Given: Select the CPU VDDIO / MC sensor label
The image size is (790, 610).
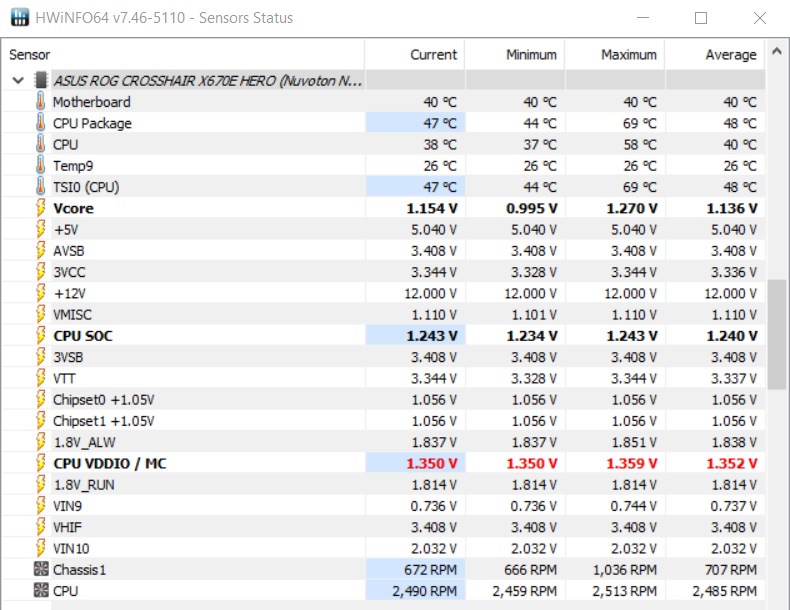Looking at the screenshot, I should click(109, 463).
